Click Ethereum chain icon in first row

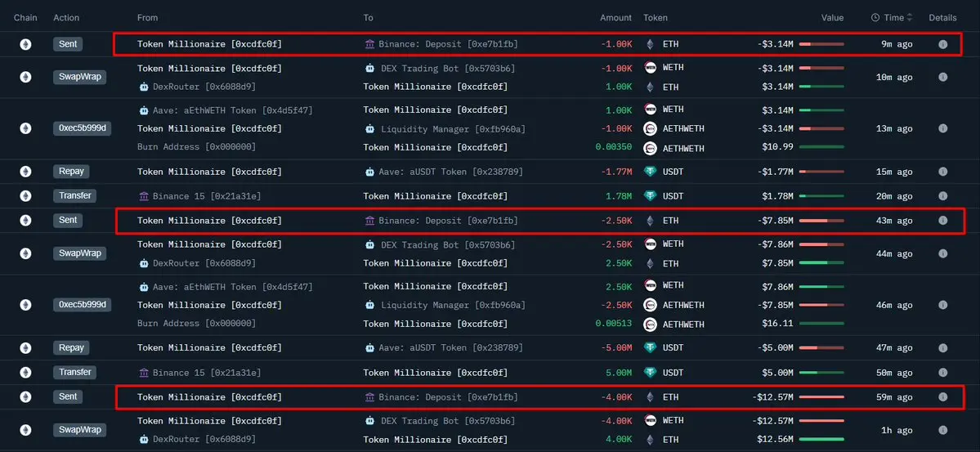click(x=25, y=44)
